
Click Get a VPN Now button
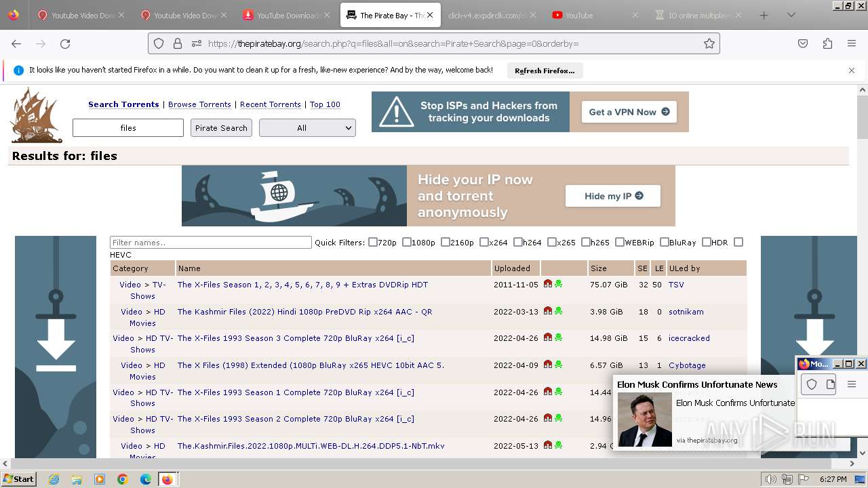point(629,112)
